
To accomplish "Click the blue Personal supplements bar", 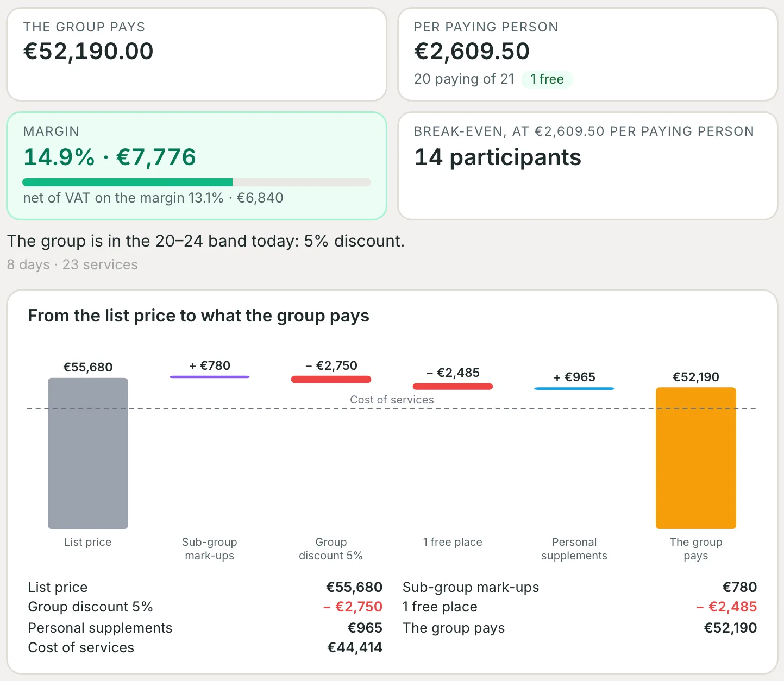I will pos(574,388).
